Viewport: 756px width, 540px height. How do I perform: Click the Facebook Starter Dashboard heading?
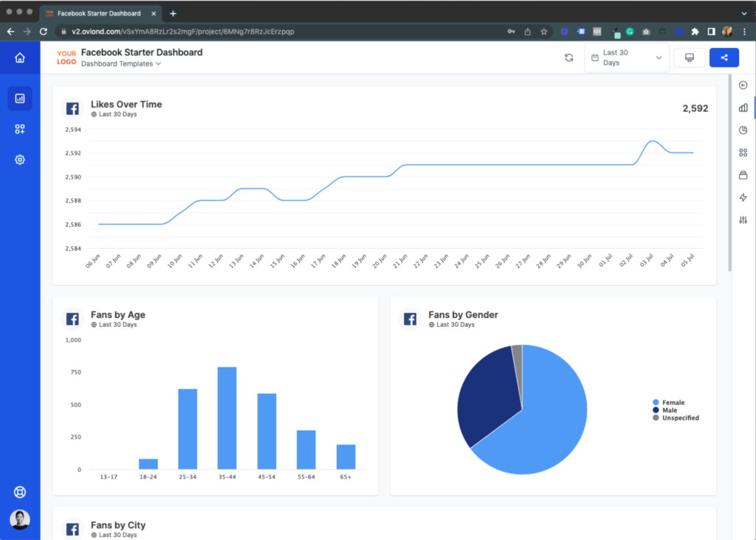pyautogui.click(x=142, y=52)
